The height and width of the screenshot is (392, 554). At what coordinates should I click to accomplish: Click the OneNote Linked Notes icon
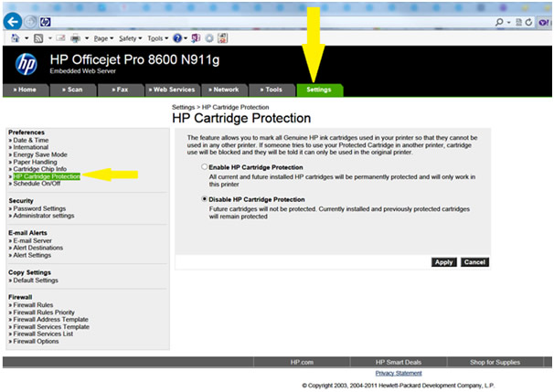(x=196, y=38)
